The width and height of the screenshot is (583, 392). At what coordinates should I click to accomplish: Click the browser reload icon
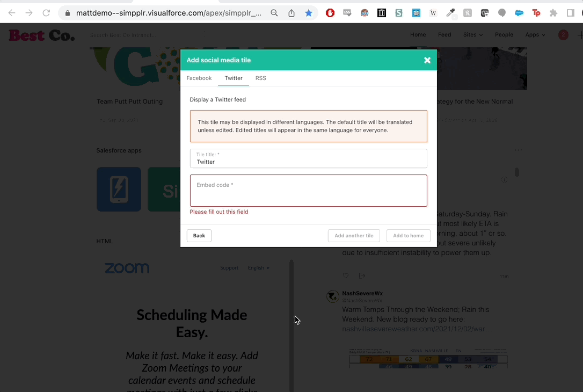coord(46,13)
